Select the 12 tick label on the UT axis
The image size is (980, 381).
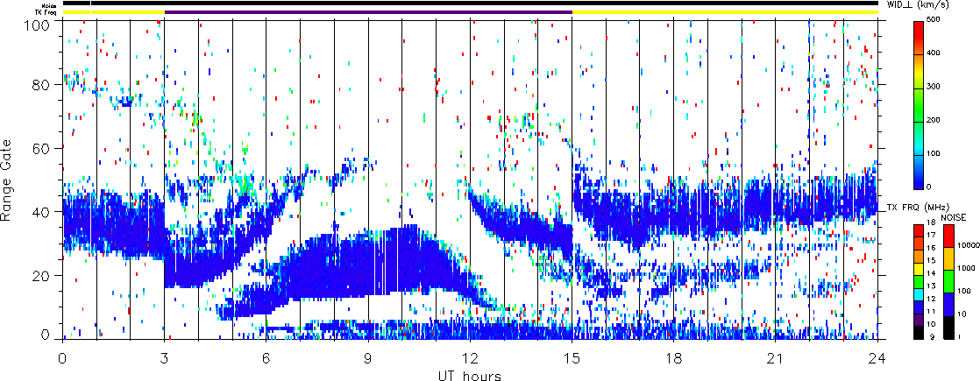[470, 357]
